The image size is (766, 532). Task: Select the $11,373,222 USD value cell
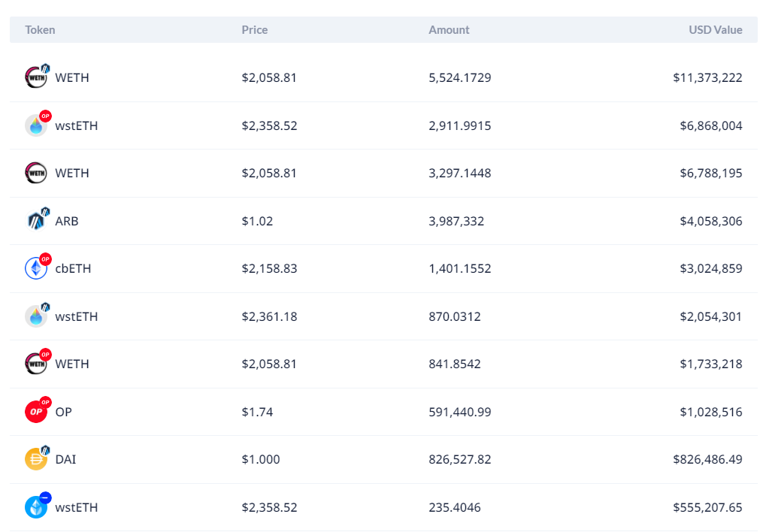pyautogui.click(x=707, y=77)
